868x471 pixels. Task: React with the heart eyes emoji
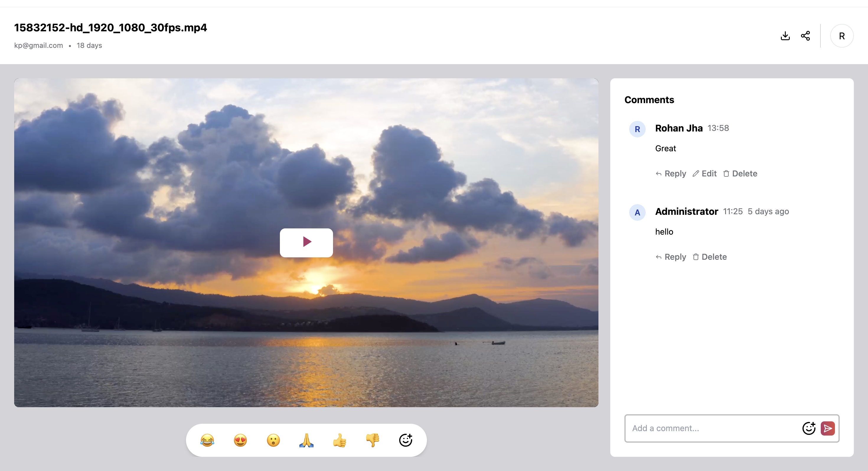240,440
